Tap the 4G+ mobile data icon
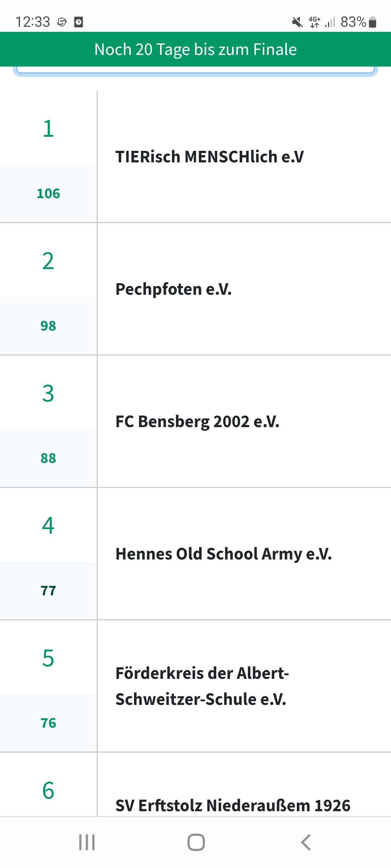 315,22
